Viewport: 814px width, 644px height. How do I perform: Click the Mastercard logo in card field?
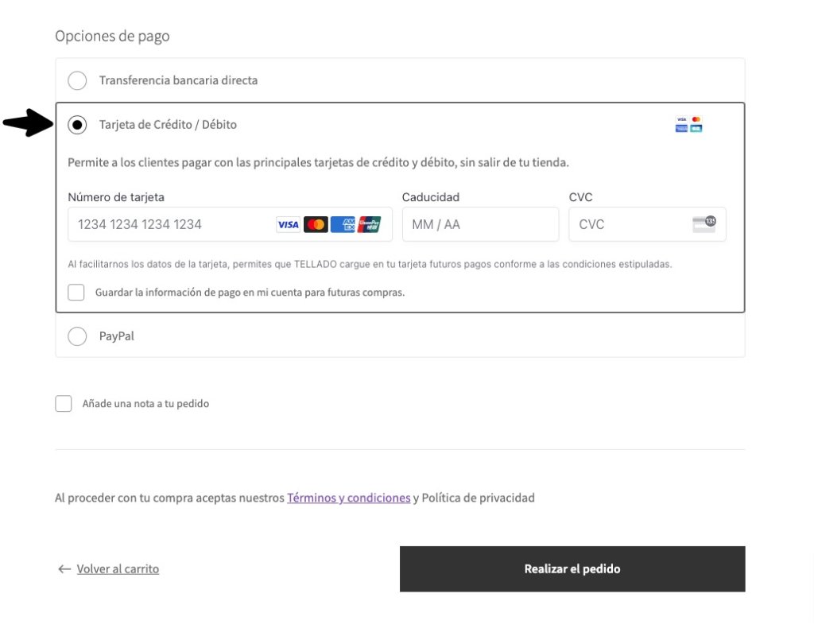tap(316, 224)
